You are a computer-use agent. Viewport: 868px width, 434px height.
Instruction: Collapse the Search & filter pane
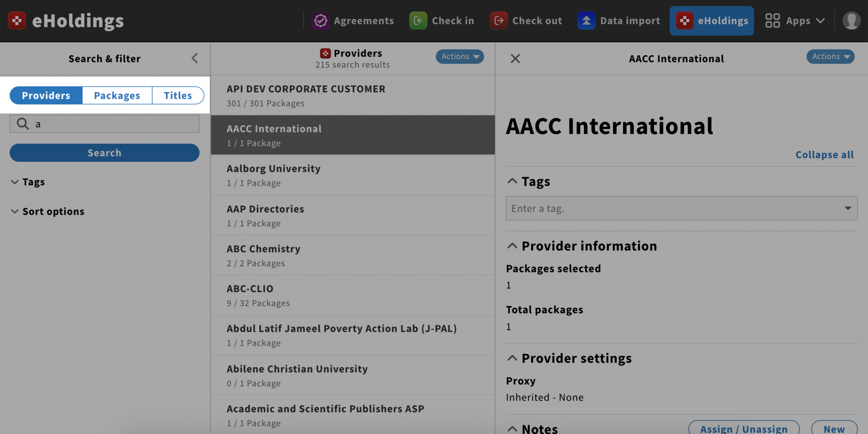[195, 58]
